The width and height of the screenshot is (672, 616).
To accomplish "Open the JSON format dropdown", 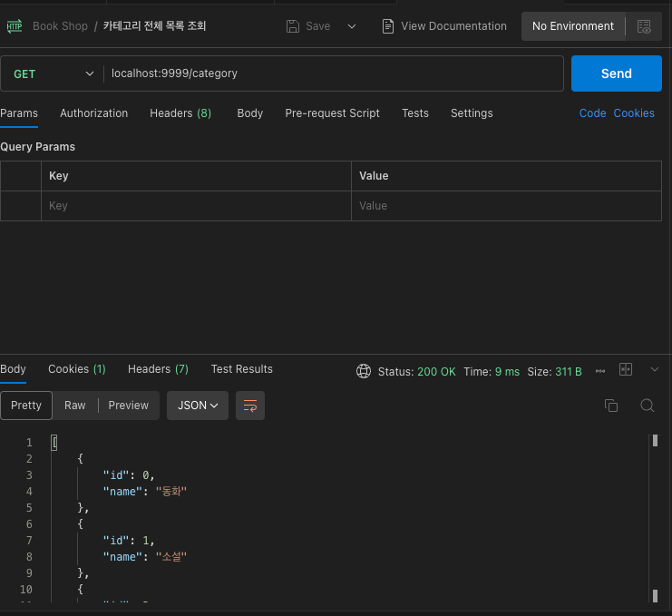I will pos(198,406).
